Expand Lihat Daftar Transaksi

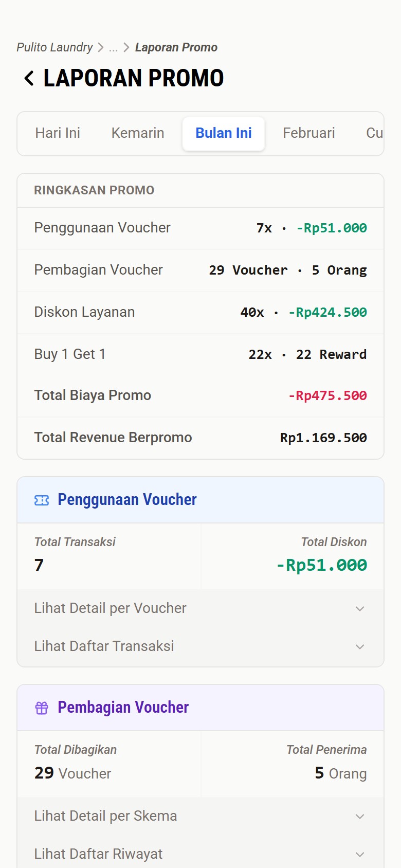coord(200,646)
